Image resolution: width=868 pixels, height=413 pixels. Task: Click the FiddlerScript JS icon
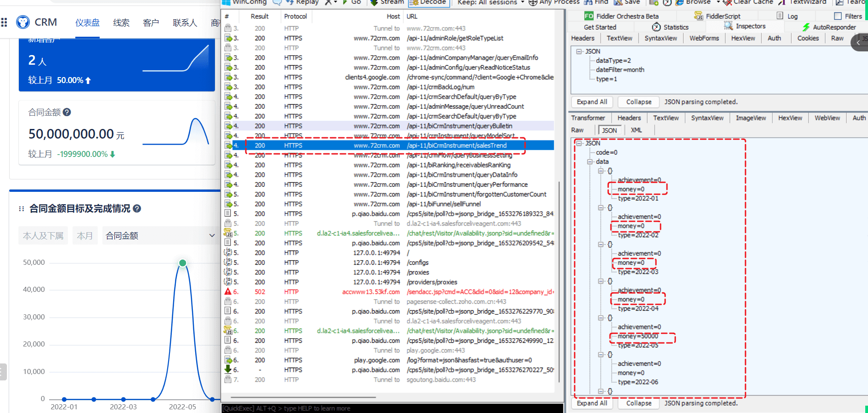pyautogui.click(x=699, y=16)
